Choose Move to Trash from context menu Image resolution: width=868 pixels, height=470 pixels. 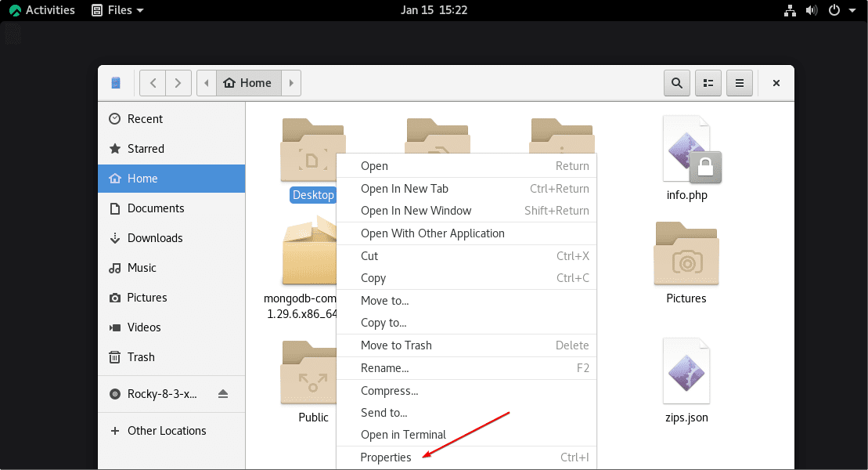[396, 345]
